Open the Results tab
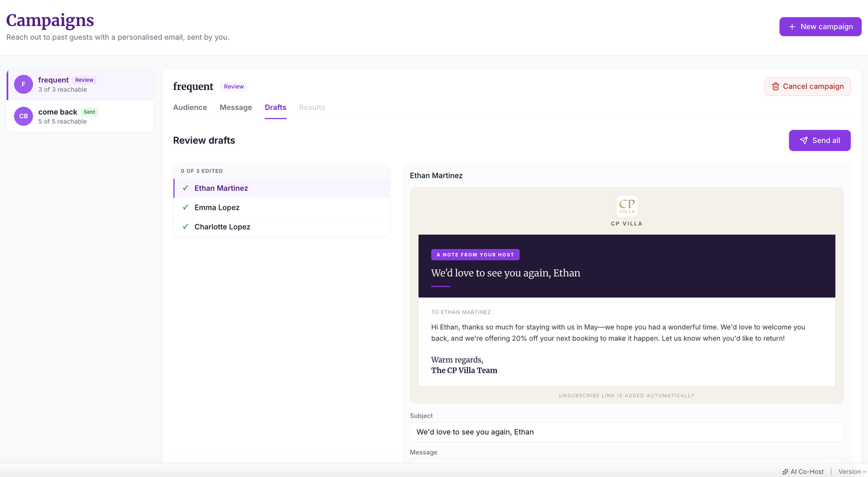This screenshot has width=868, height=477. [x=312, y=108]
